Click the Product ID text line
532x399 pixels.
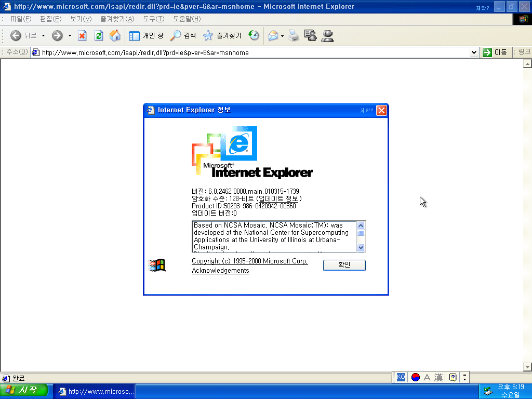(244, 206)
